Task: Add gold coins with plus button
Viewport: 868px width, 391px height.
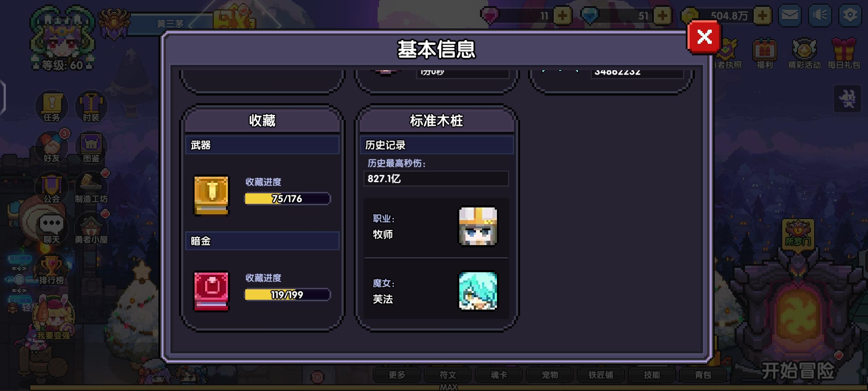Action: click(x=762, y=16)
